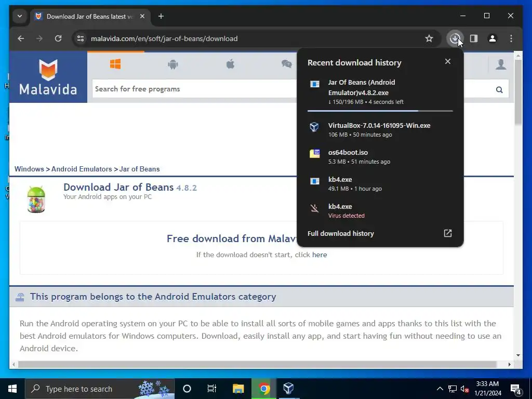Click the Windows breadcrumb link
Viewport: 532px width, 399px height.
point(29,169)
